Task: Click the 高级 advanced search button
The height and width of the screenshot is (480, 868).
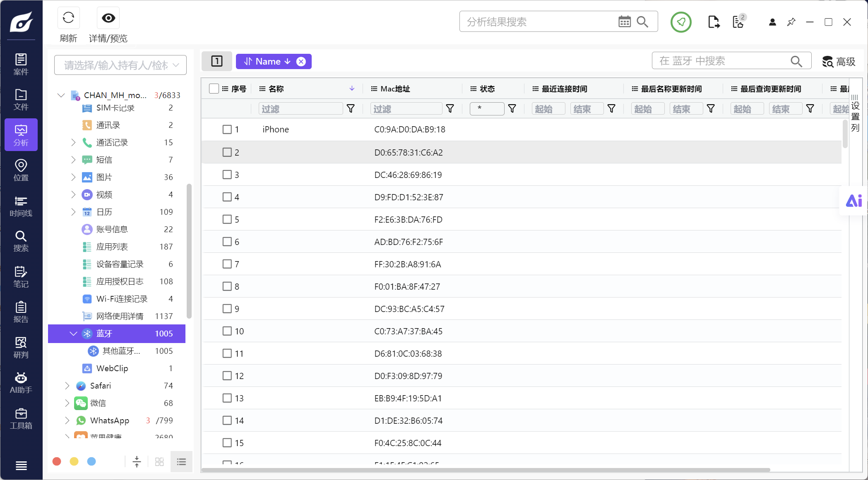Action: click(839, 62)
